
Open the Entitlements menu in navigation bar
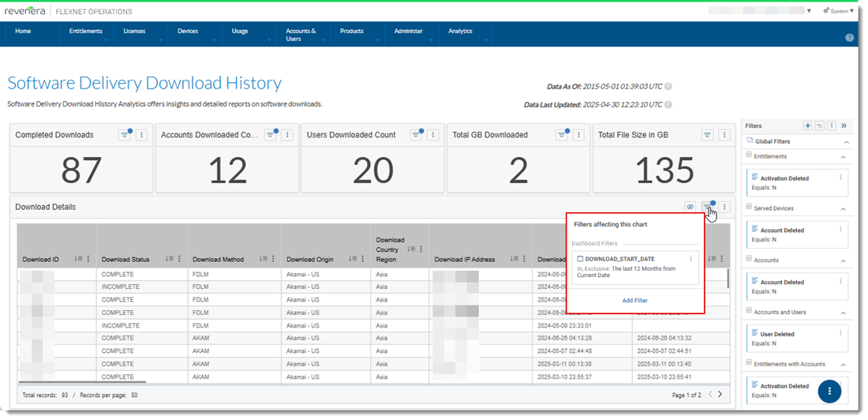[x=86, y=32]
